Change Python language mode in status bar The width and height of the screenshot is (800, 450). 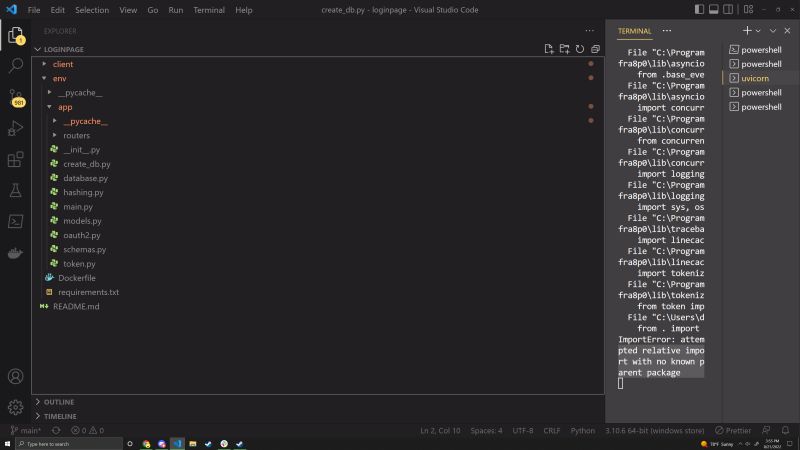coord(582,431)
